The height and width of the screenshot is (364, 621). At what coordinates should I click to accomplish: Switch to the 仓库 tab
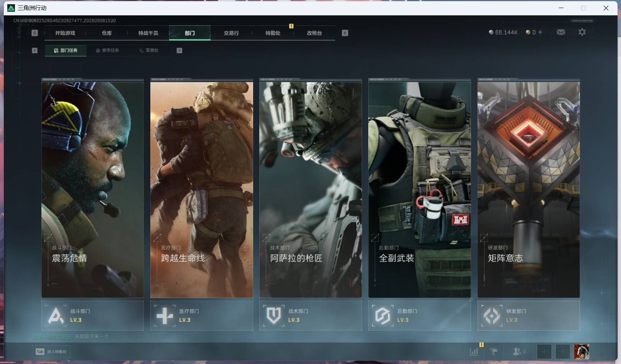(107, 33)
